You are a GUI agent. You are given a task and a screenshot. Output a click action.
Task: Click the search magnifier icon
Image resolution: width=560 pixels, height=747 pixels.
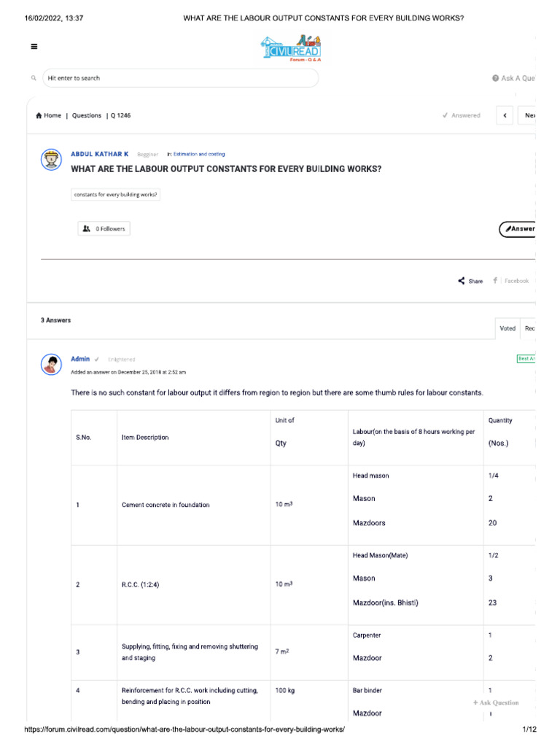(34, 78)
